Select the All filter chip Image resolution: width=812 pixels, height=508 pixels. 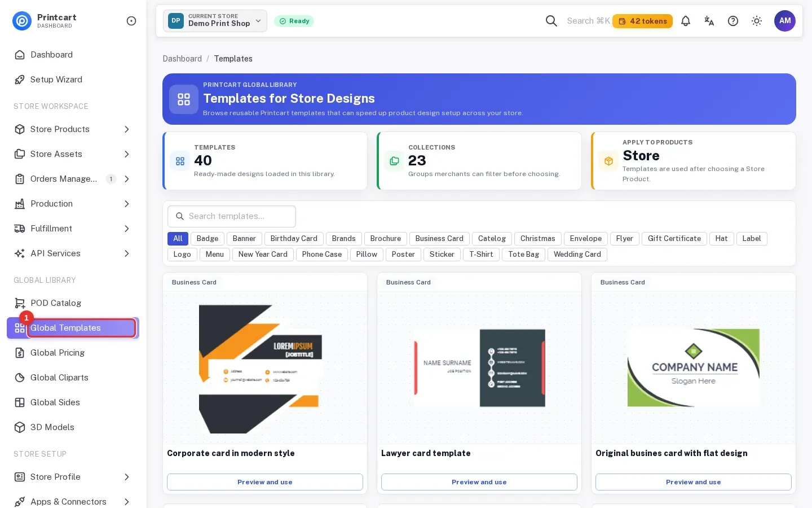click(x=178, y=239)
